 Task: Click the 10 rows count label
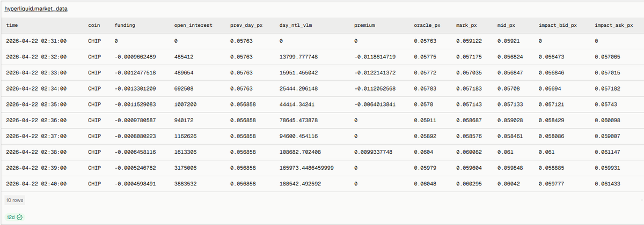tap(14, 200)
